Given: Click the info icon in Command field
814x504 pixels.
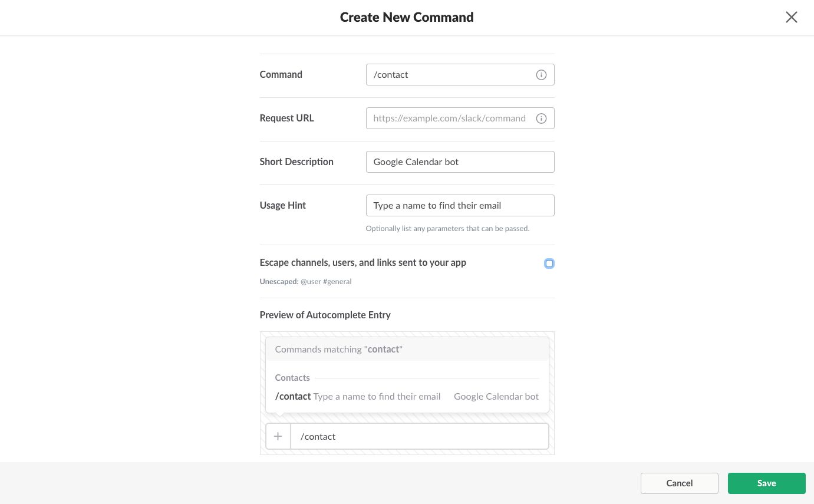Looking at the screenshot, I should point(541,75).
